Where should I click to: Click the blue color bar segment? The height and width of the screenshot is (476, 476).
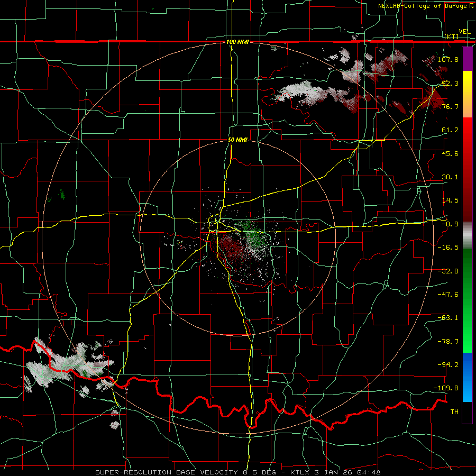click(x=467, y=377)
